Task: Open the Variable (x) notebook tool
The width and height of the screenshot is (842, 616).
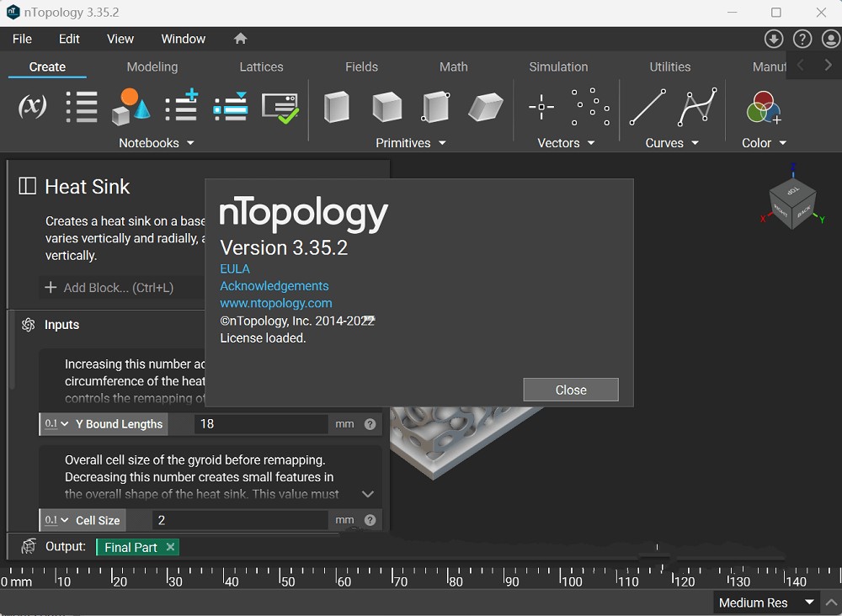Action: 32,106
